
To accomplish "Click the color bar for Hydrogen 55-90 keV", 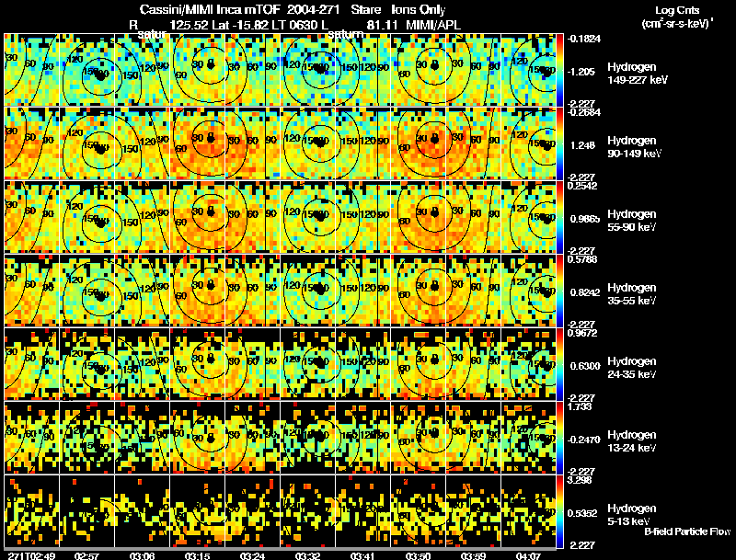I will coord(560,218).
